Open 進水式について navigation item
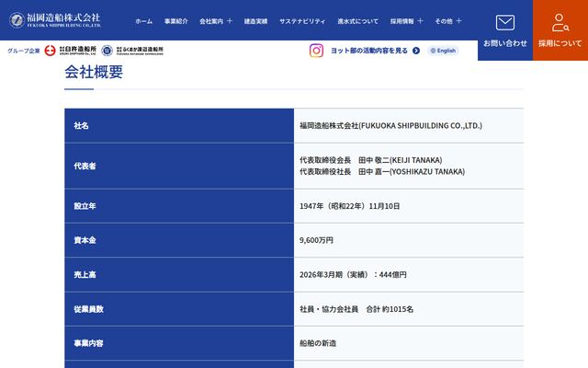Viewport: 588px width, 368px height. 357,21
